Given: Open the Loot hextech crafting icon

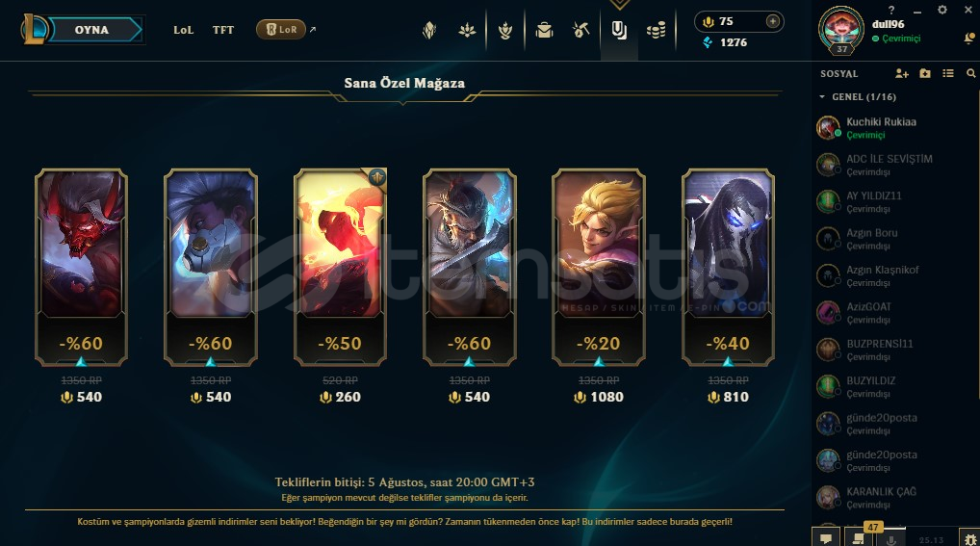Looking at the screenshot, I should click(580, 30).
